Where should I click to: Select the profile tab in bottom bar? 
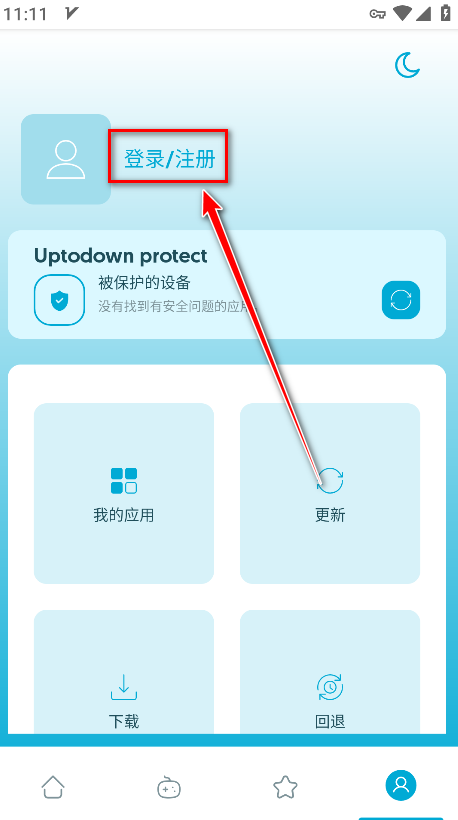(x=401, y=785)
